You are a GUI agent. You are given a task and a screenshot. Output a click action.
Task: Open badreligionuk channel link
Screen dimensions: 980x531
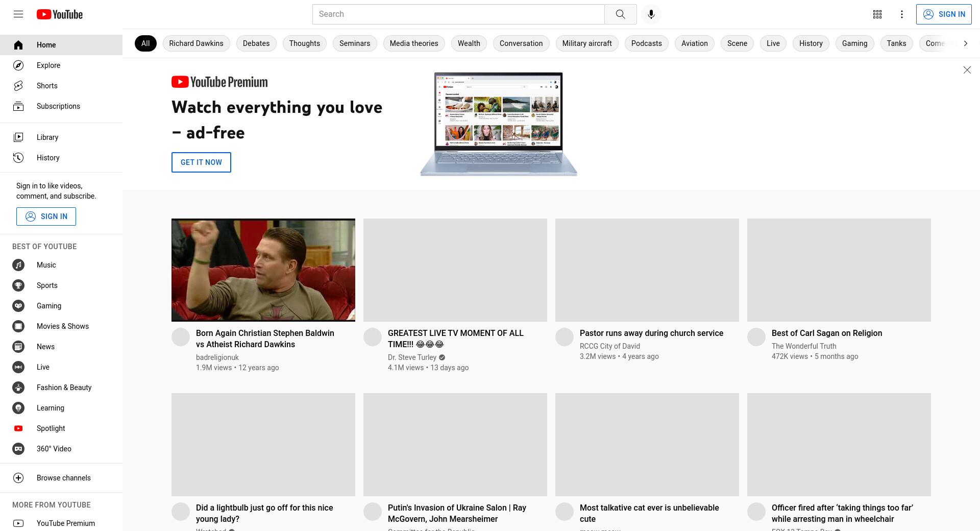(217, 357)
